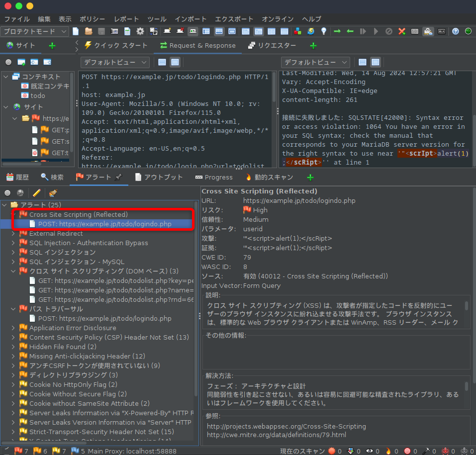The image size is (476, 455).
Task: Open the Manage Add-ons colored blocks icon
Action: (298, 31)
